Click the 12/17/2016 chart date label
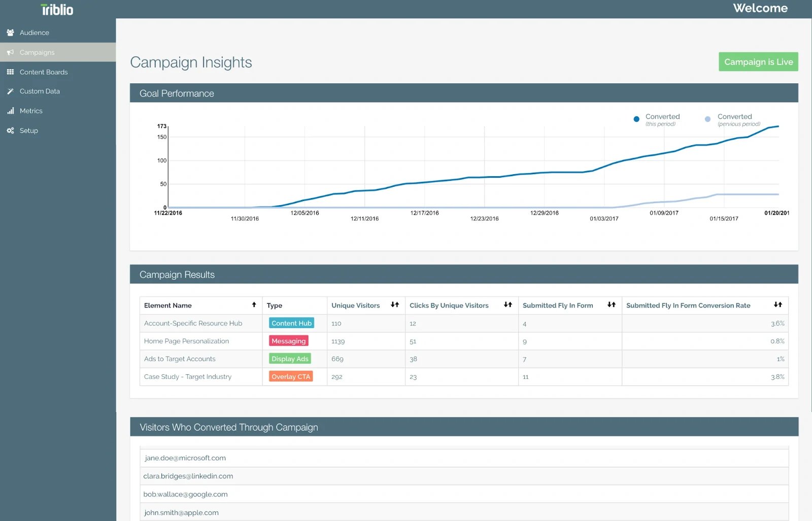 point(425,213)
